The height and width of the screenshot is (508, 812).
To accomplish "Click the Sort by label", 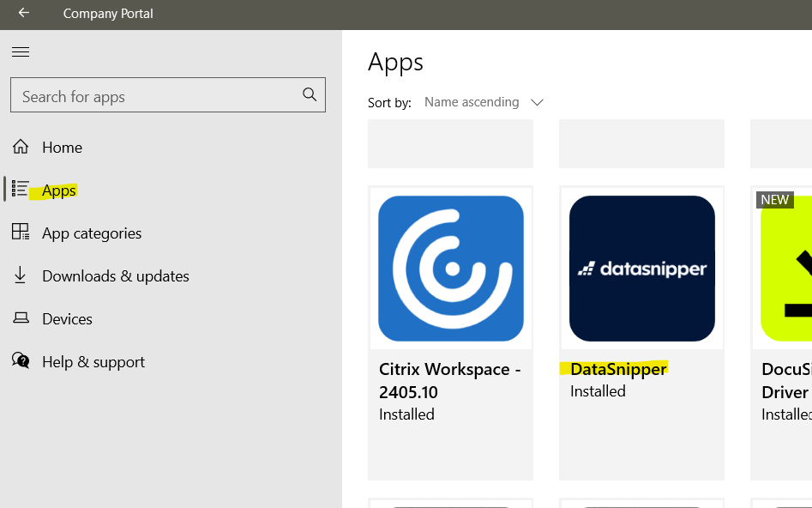I will pos(389,103).
